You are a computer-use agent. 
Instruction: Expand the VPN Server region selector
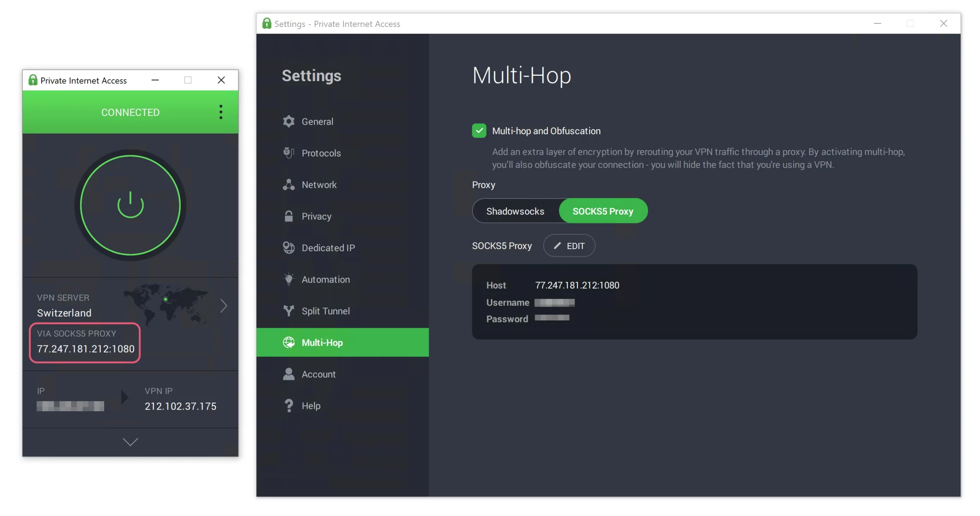tap(224, 305)
